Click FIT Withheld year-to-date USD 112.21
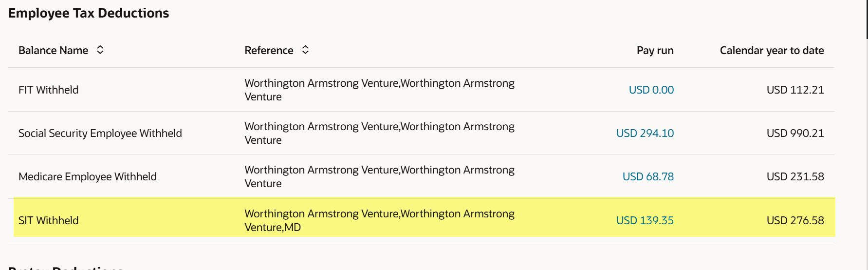 [795, 90]
